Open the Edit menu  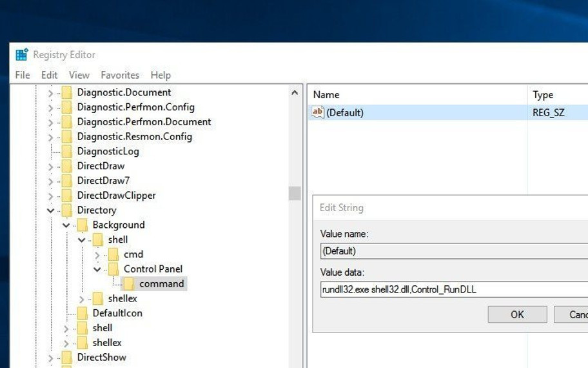pos(49,75)
